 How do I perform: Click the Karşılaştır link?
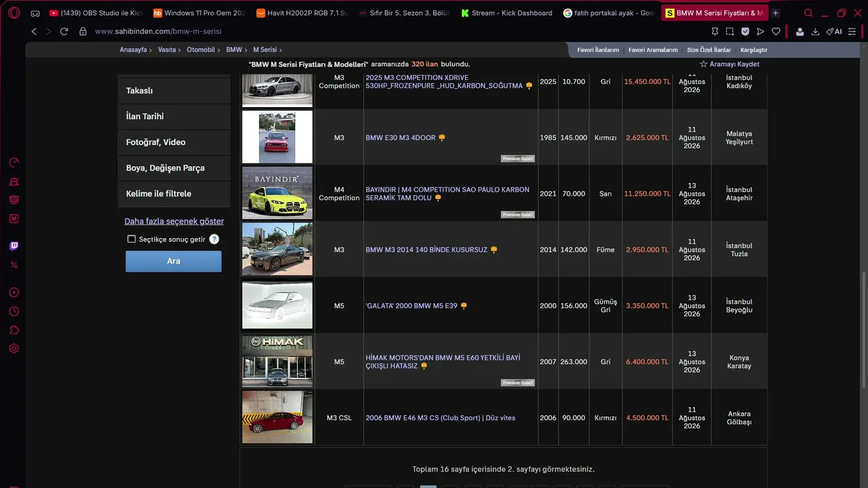pyautogui.click(x=754, y=50)
